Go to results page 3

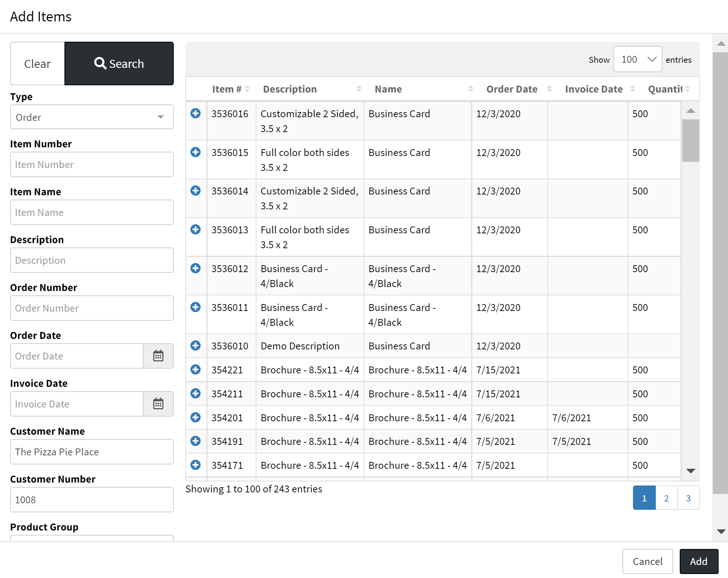pyautogui.click(x=688, y=498)
